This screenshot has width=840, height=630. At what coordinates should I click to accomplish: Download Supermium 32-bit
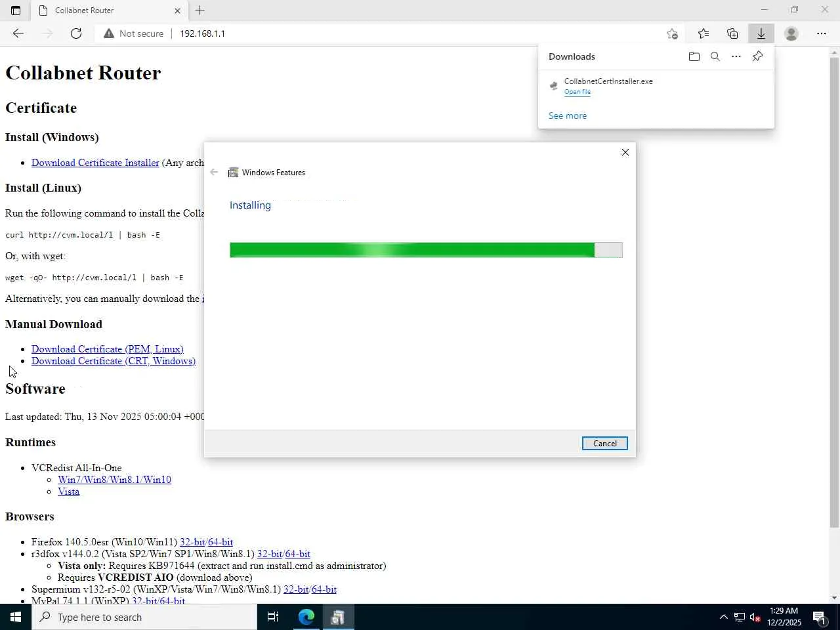(295, 589)
